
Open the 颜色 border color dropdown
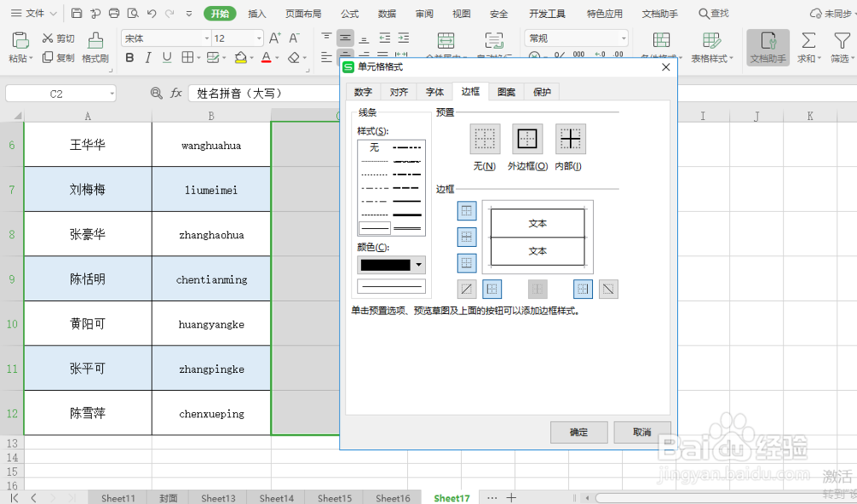[x=418, y=264]
